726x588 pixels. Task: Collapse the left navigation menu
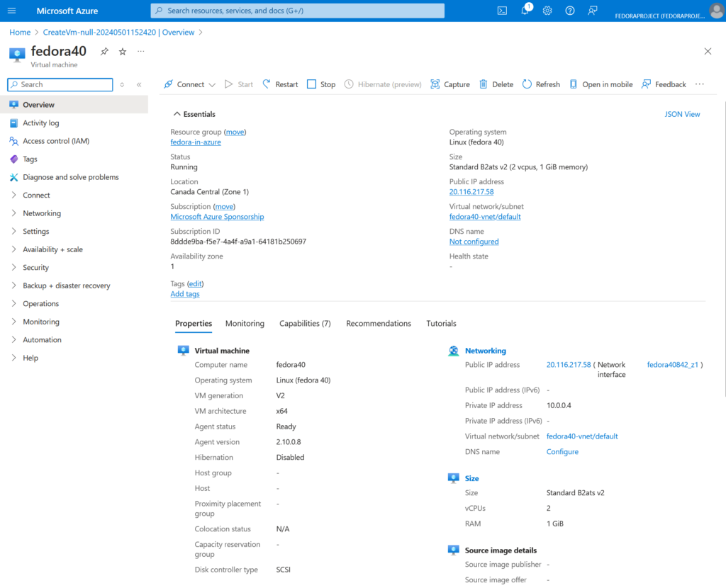pyautogui.click(x=139, y=85)
